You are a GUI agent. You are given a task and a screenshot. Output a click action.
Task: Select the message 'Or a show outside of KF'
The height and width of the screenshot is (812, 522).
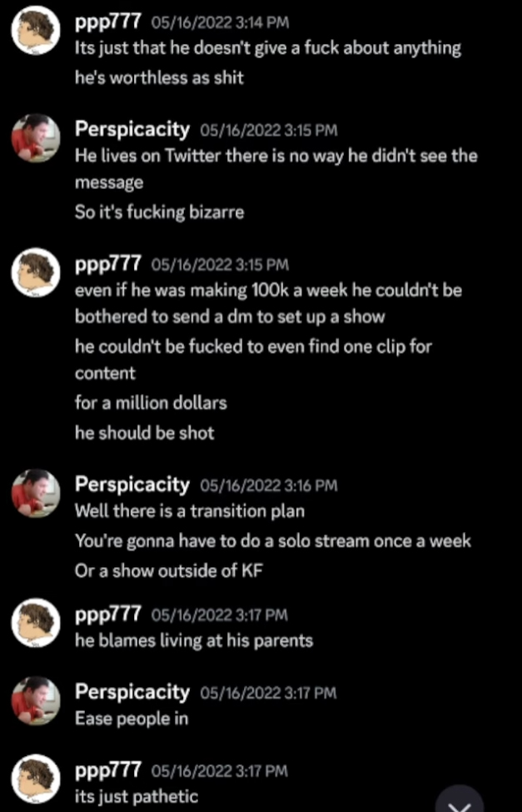(x=169, y=571)
